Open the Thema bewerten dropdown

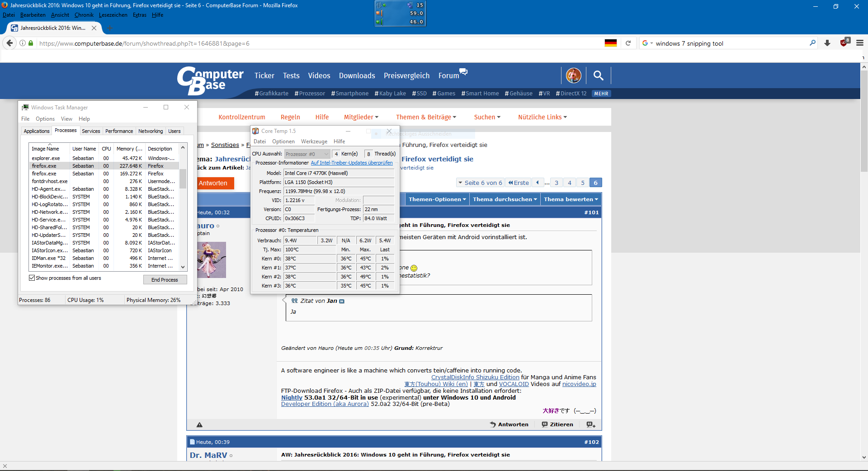(x=571, y=199)
